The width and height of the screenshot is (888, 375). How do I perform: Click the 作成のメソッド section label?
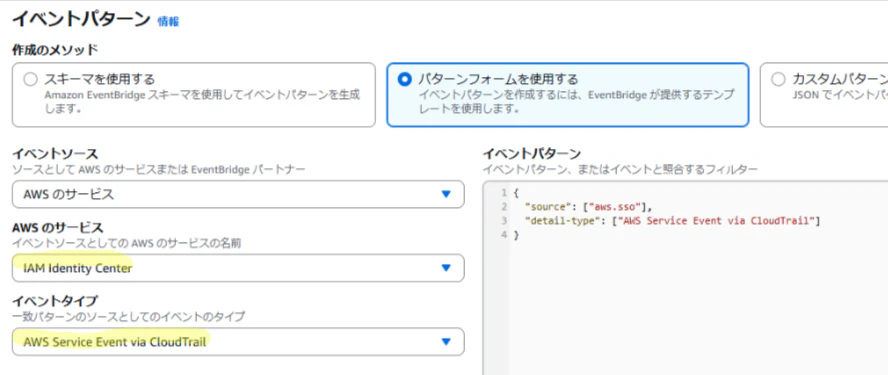click(55, 50)
